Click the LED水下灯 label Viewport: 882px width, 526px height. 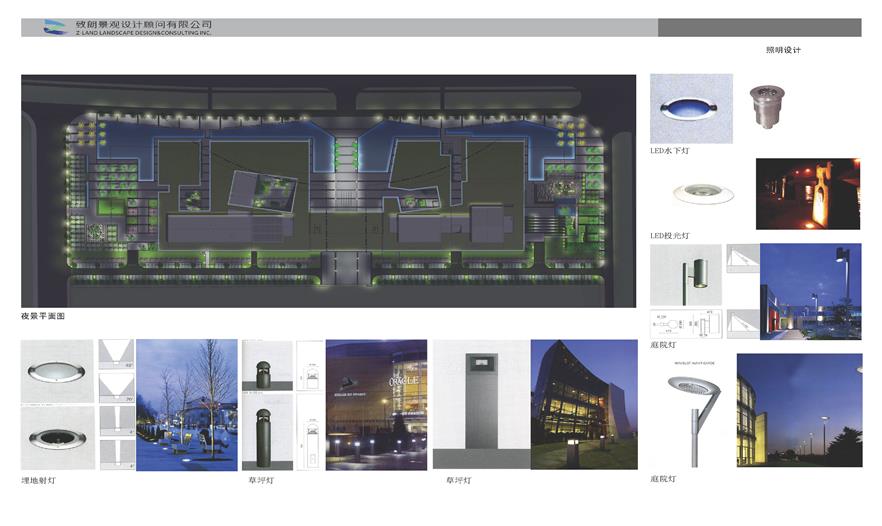pos(668,151)
